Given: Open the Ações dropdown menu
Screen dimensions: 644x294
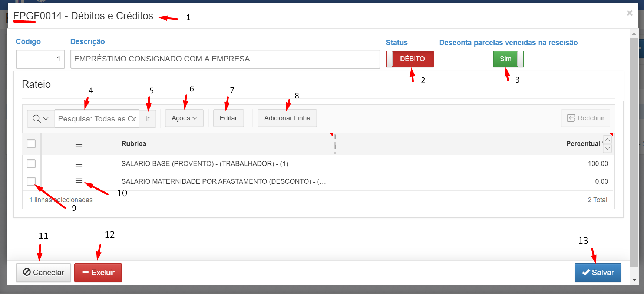Looking at the screenshot, I should tap(184, 118).
